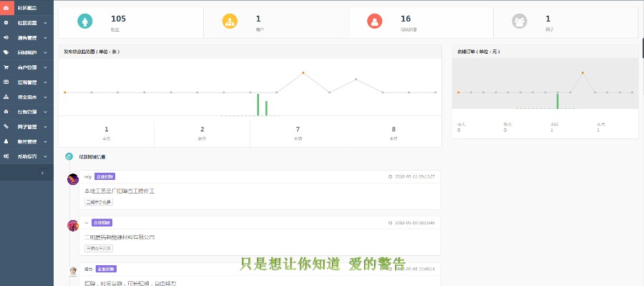Viewport: 644px width, 286px height.
Task: Click the clock icon beside 2018-05-10 timestamp
Action: pos(390,223)
